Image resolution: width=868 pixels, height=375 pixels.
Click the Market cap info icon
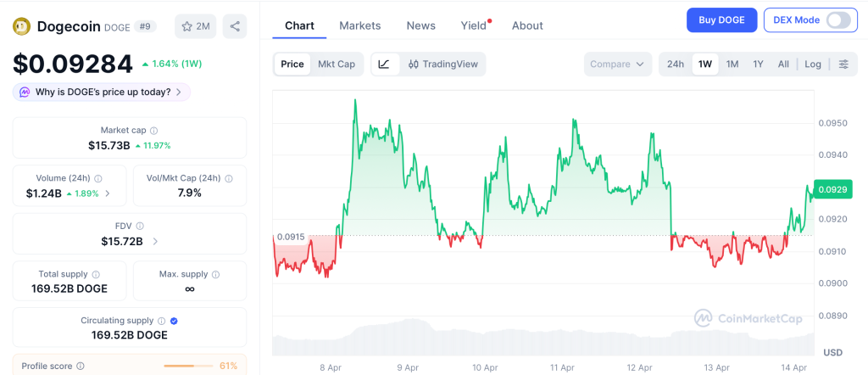click(x=153, y=131)
